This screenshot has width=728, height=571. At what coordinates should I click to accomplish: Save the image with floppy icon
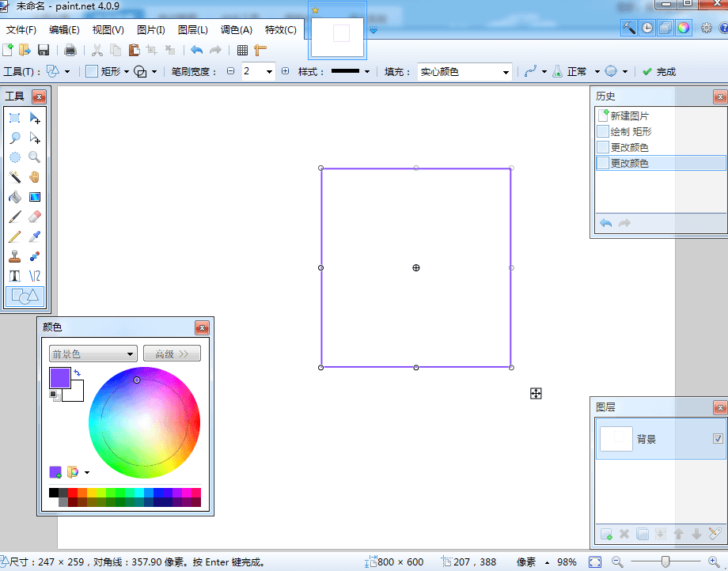coord(44,50)
